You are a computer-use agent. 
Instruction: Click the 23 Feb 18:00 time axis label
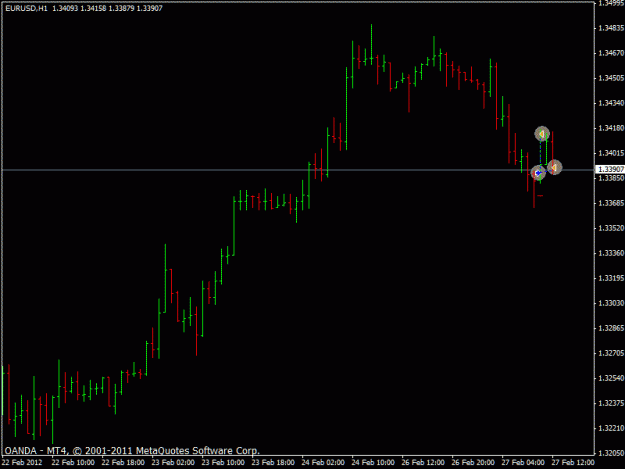pos(273,463)
